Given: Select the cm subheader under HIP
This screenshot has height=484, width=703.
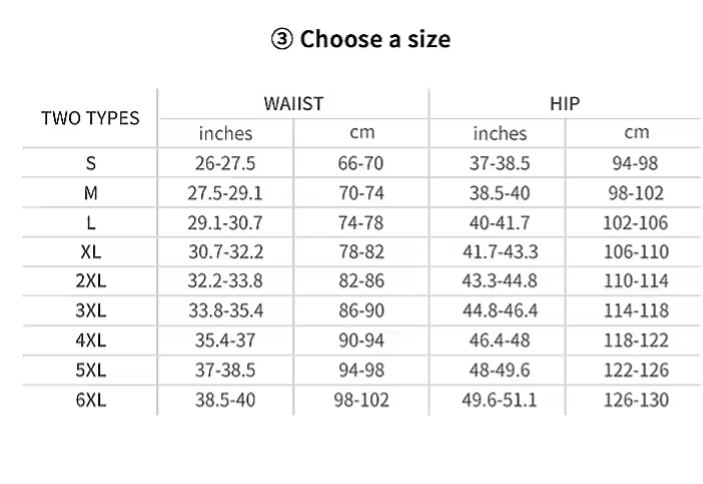Looking at the screenshot, I should coord(636,133).
